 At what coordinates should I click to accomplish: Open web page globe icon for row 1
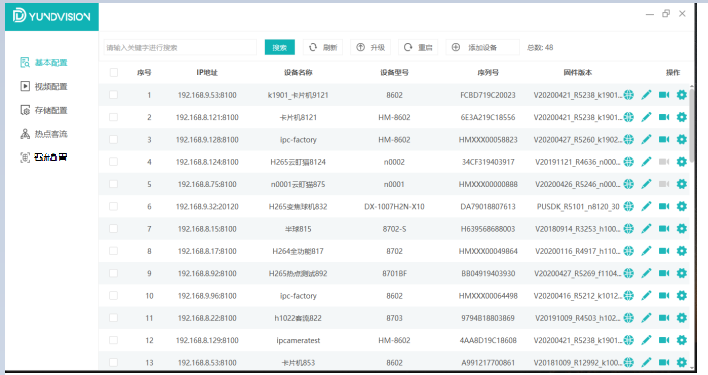629,95
